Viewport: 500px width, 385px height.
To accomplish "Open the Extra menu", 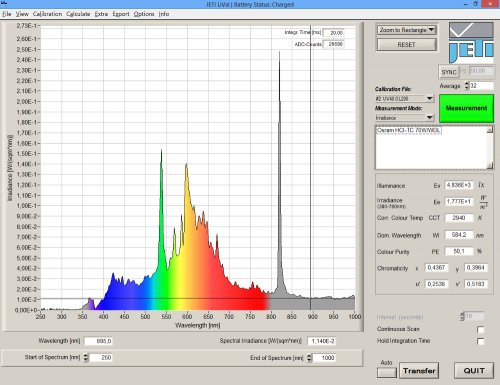I will (101, 14).
